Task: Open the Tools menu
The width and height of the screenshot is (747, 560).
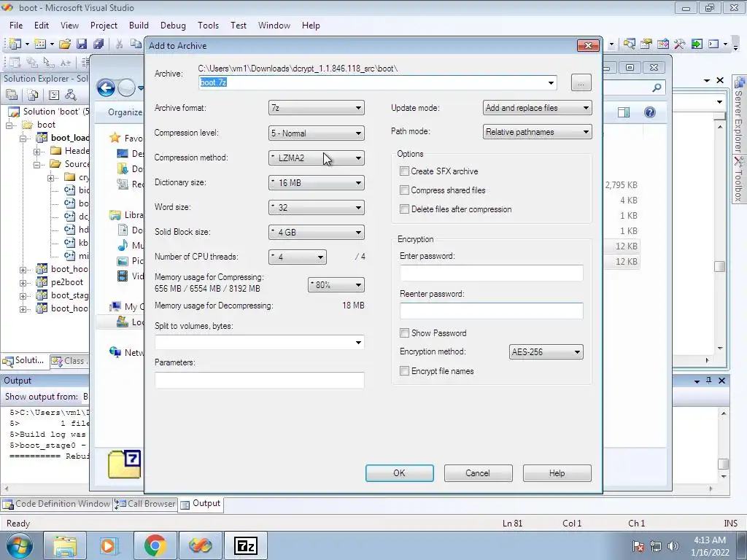Action: point(208,26)
